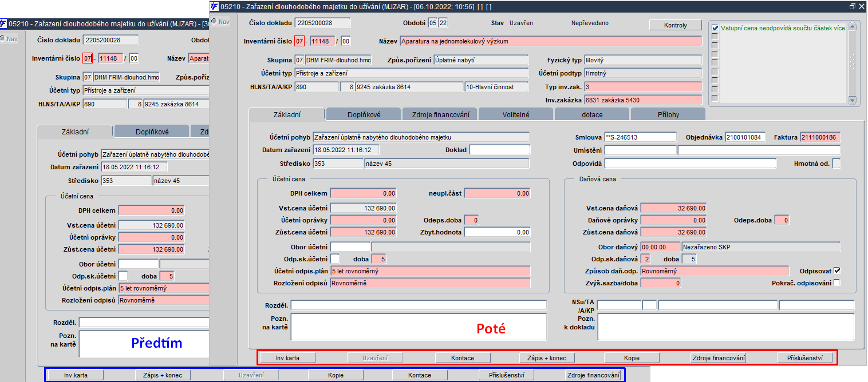This screenshot has width=868, height=382.
Task: Open the Zdroje financování tab
Action: click(x=440, y=114)
